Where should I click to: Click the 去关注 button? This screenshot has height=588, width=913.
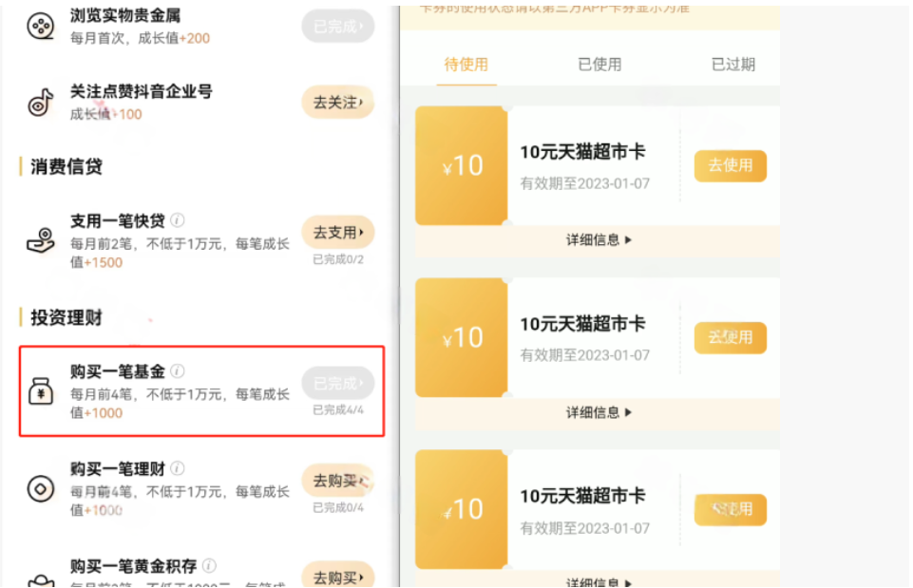coord(337,102)
